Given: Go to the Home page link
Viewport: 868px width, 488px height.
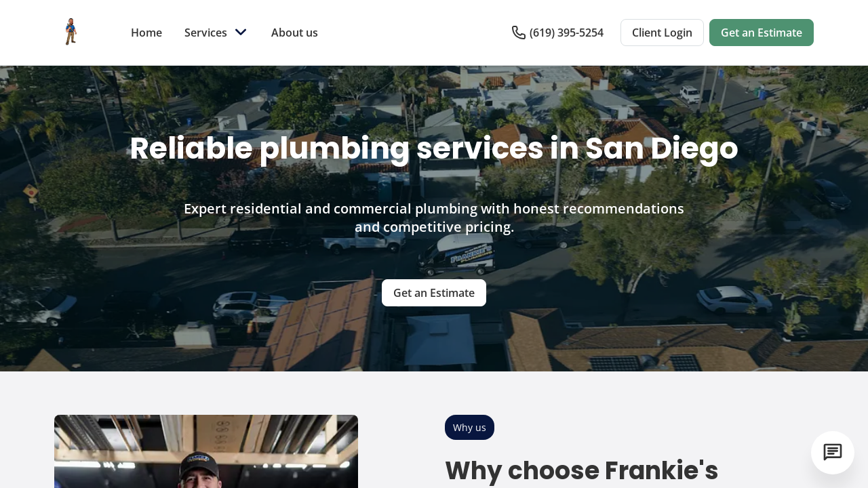Looking at the screenshot, I should pyautogui.click(x=146, y=33).
